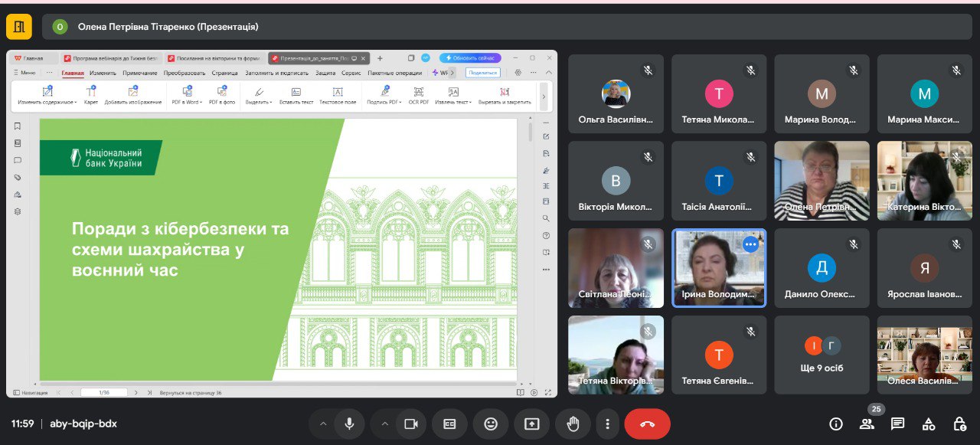This screenshot has height=445, width=980.
Task: Expand the toolbar overflow arrow on the right
Action: (544, 97)
